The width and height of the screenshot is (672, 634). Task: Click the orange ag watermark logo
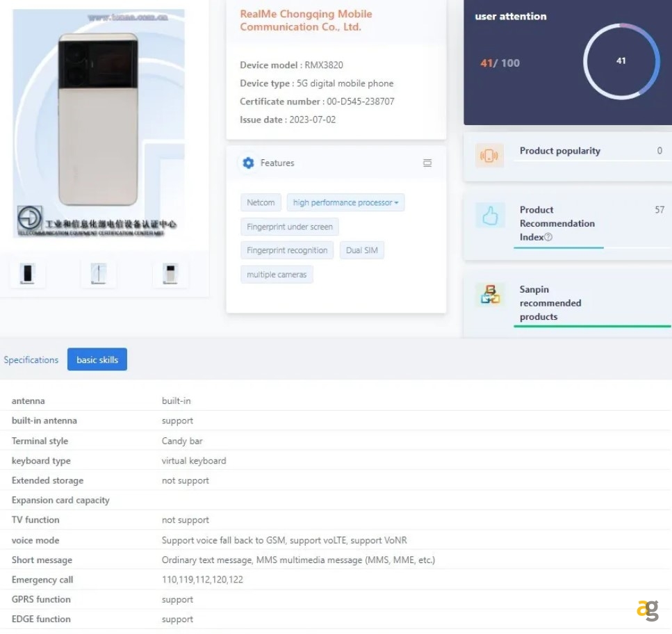648,610
